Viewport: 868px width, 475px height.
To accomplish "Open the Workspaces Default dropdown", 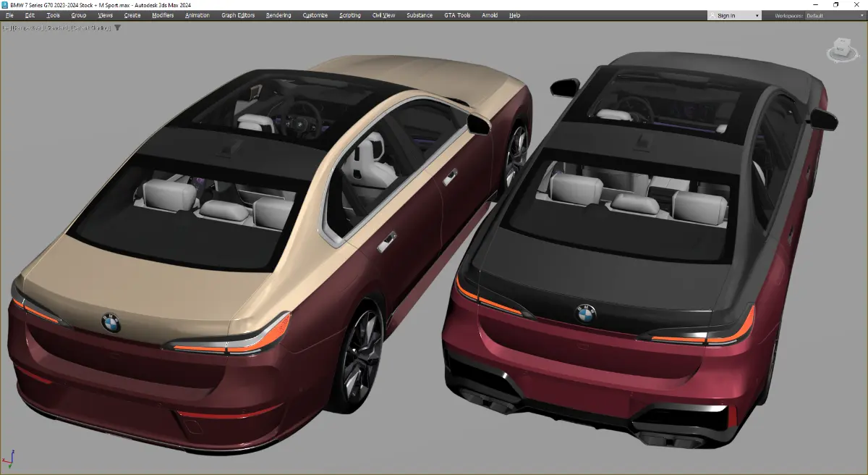I will point(835,15).
